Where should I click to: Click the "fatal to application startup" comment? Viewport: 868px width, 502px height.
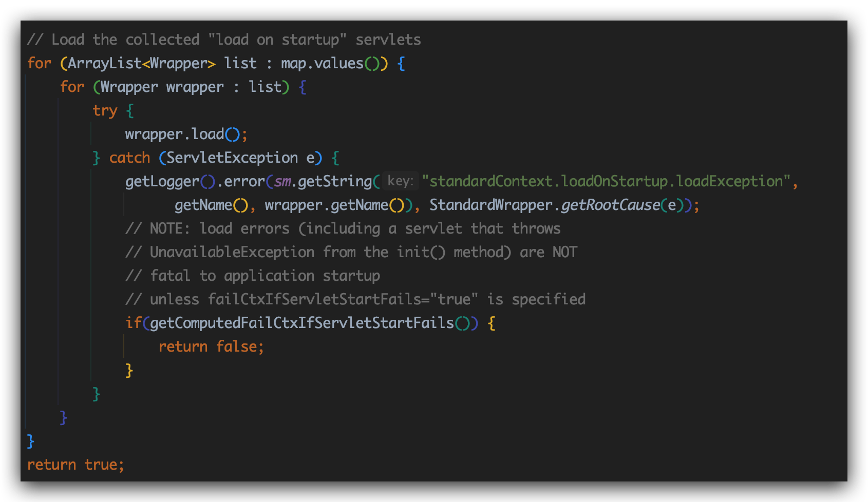(x=253, y=276)
